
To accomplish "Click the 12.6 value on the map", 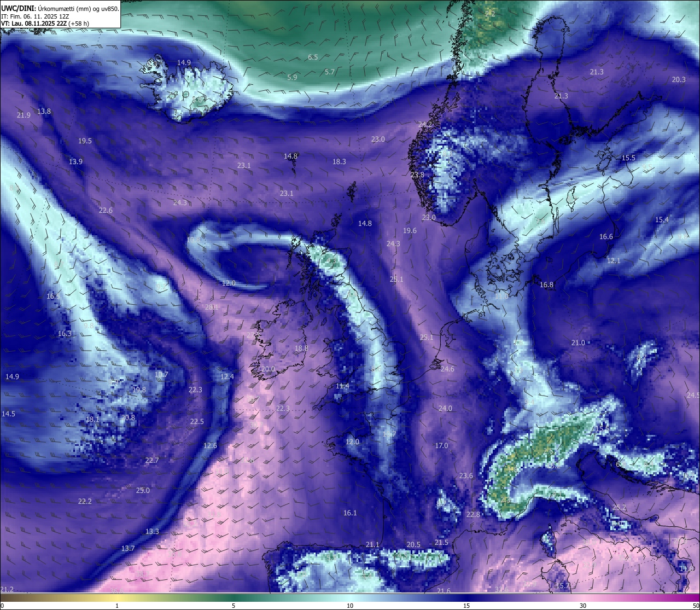I will tap(210, 446).
